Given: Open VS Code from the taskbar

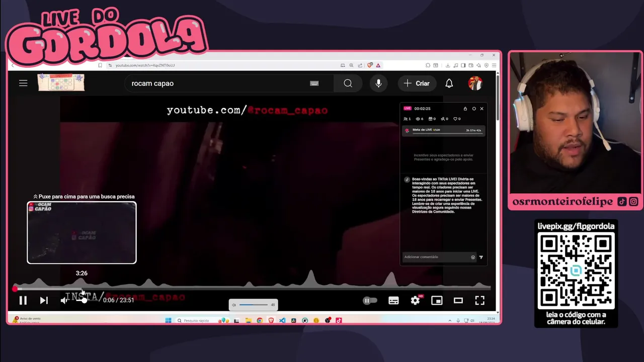Looking at the screenshot, I should point(282,320).
